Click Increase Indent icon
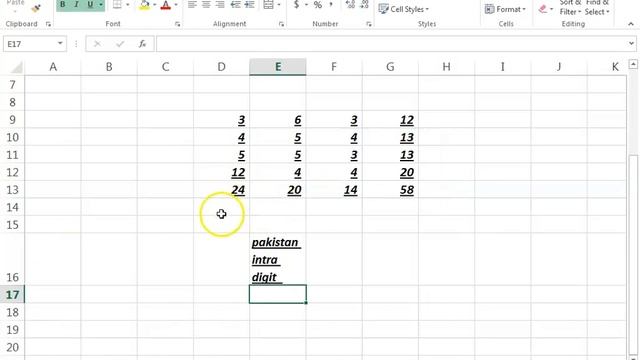 [249, 5]
